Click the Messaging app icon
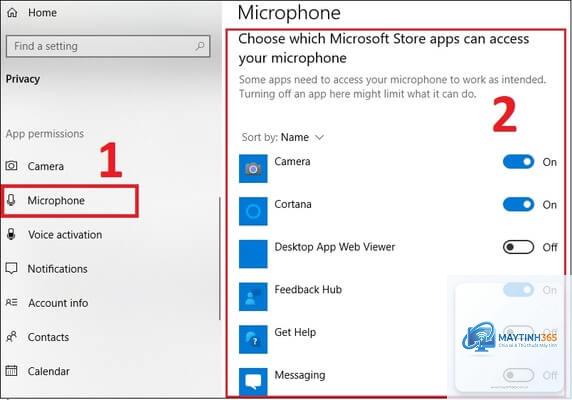Image resolution: width=572 pixels, height=400 pixels. tap(253, 382)
